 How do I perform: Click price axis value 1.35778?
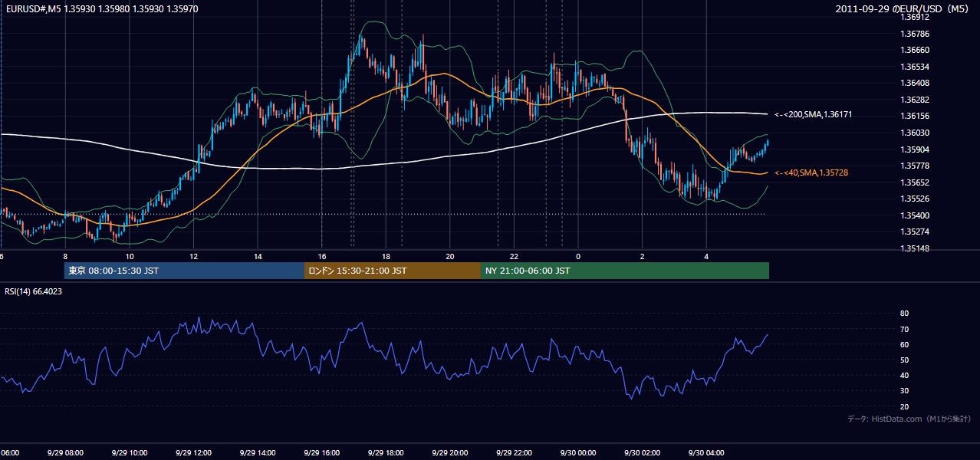tap(915, 166)
